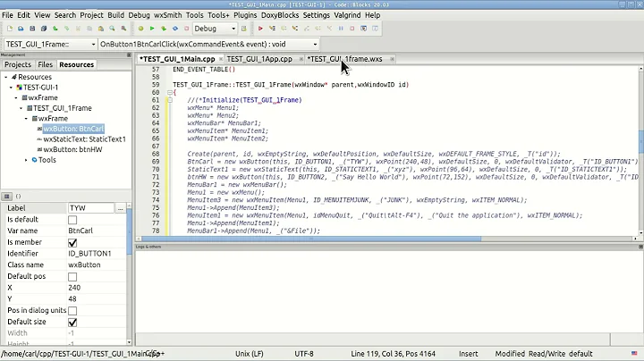This screenshot has height=361, width=644.
Task: Open the DoxyBlocks menu
Action: (x=280, y=15)
